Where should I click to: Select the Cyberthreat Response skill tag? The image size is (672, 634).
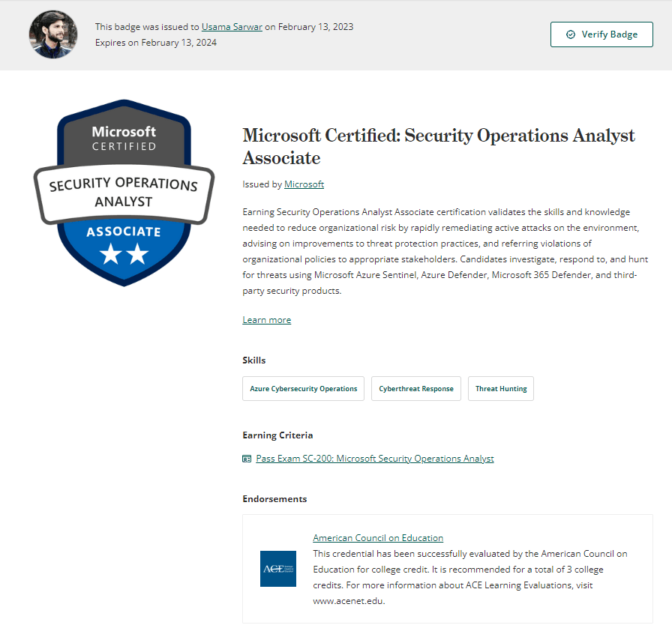[416, 388]
